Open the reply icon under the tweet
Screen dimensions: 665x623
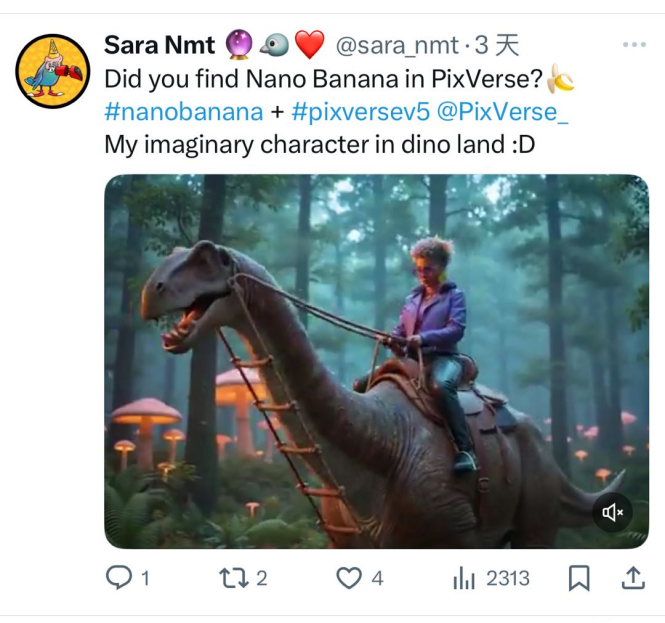(118, 578)
